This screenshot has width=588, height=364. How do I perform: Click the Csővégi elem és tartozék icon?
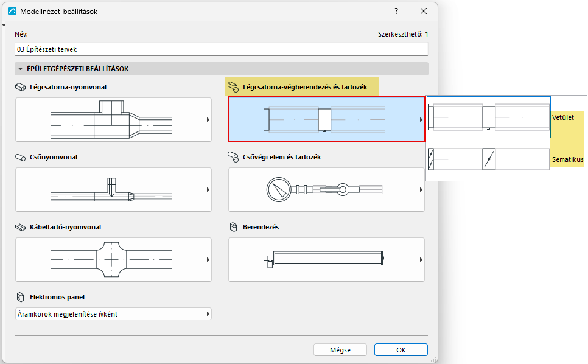pyautogui.click(x=233, y=157)
